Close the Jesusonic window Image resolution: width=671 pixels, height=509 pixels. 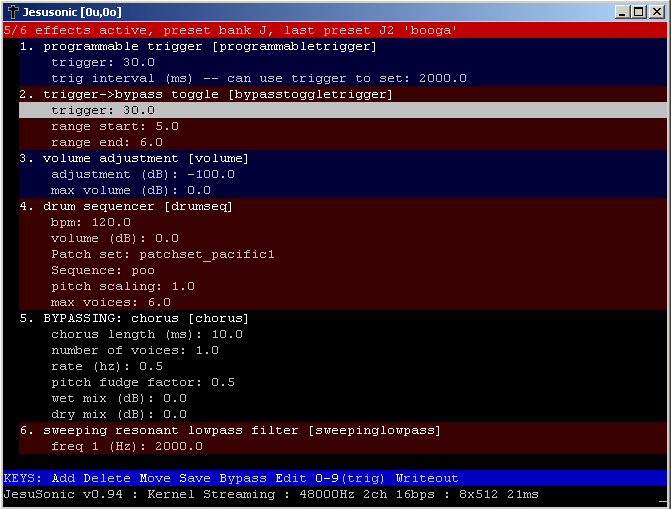click(x=656, y=12)
